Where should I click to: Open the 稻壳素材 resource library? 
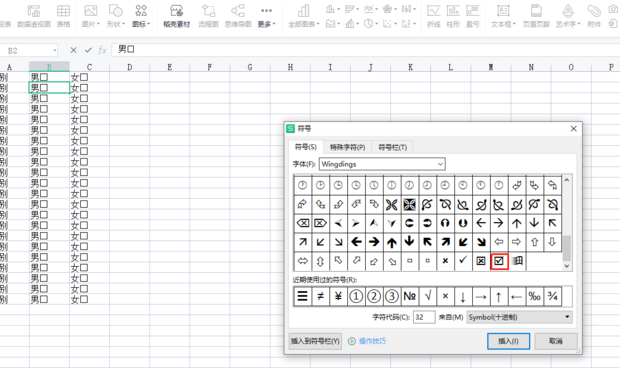click(177, 16)
